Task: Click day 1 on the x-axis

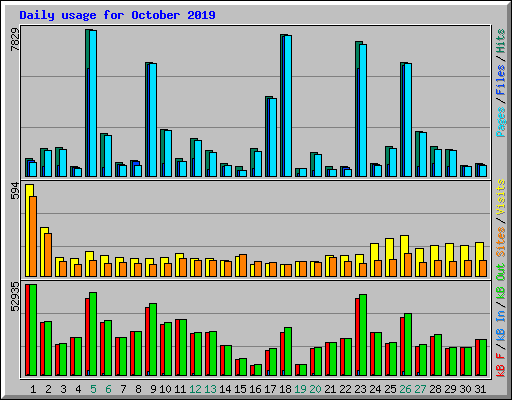Action: (x=33, y=389)
